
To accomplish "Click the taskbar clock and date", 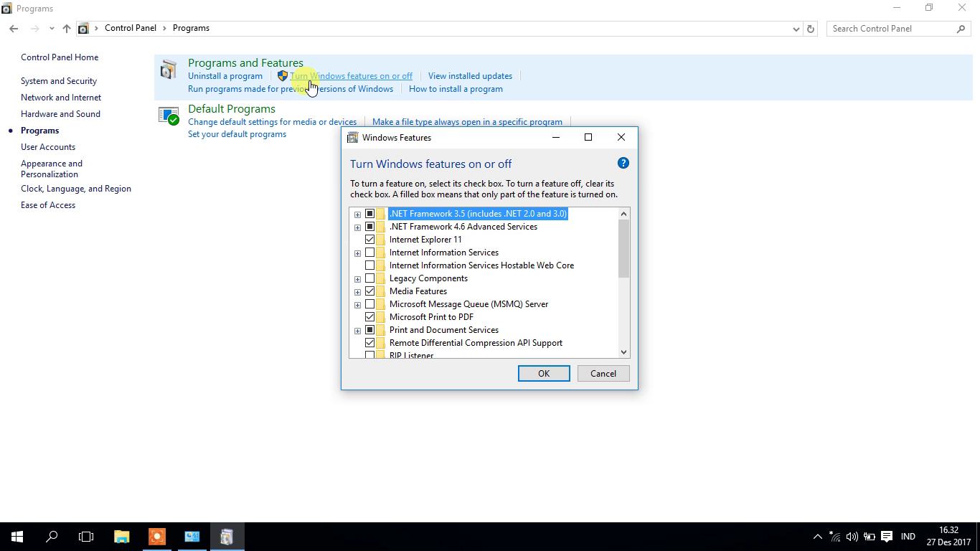I will pos(948,537).
